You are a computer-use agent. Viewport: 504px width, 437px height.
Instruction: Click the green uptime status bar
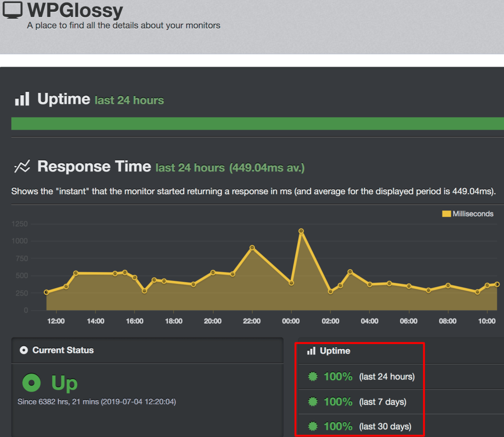tap(257, 124)
